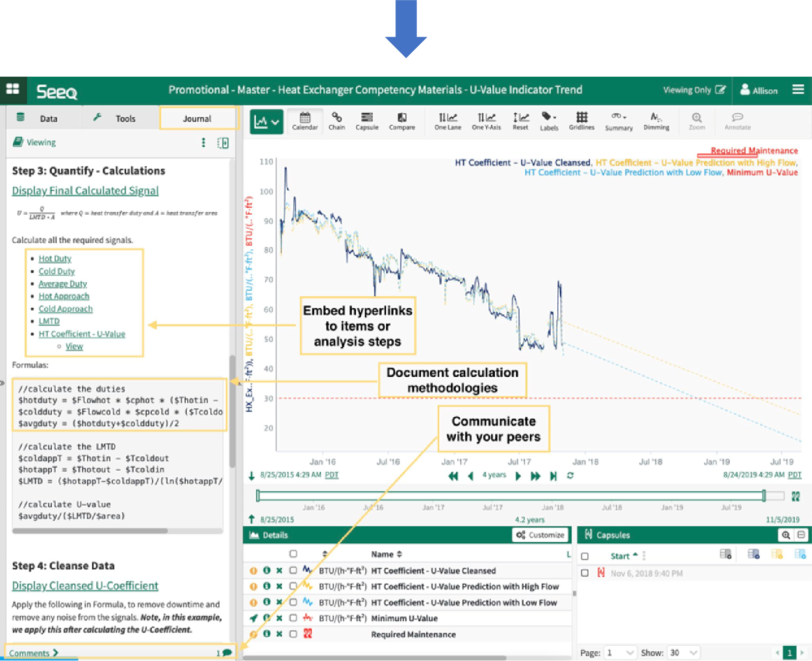Image resolution: width=812 pixels, height=661 pixels.
Task: Open Comments speech bubble counter
Action: [x=224, y=653]
